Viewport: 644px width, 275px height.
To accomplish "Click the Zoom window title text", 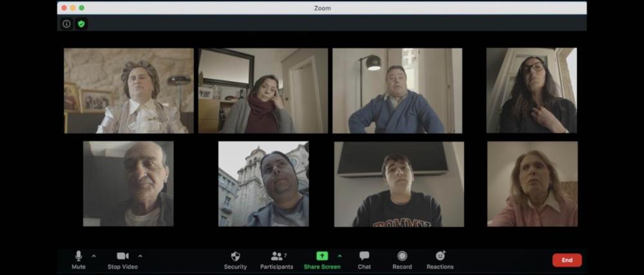I will [323, 8].
